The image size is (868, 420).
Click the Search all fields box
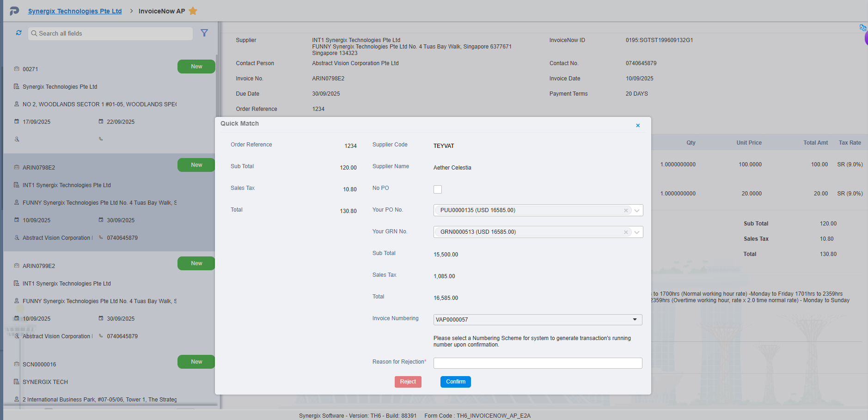[x=111, y=34]
